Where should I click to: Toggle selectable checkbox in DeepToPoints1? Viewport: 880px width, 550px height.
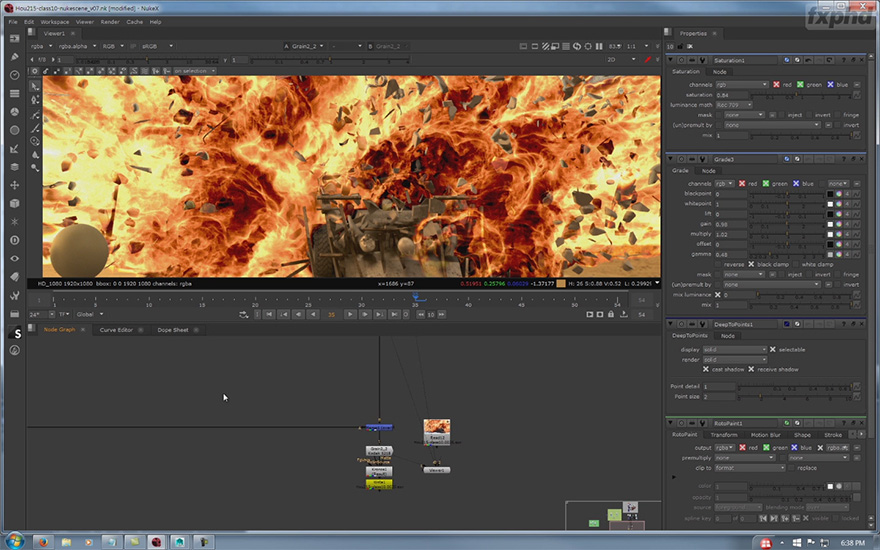pos(773,350)
